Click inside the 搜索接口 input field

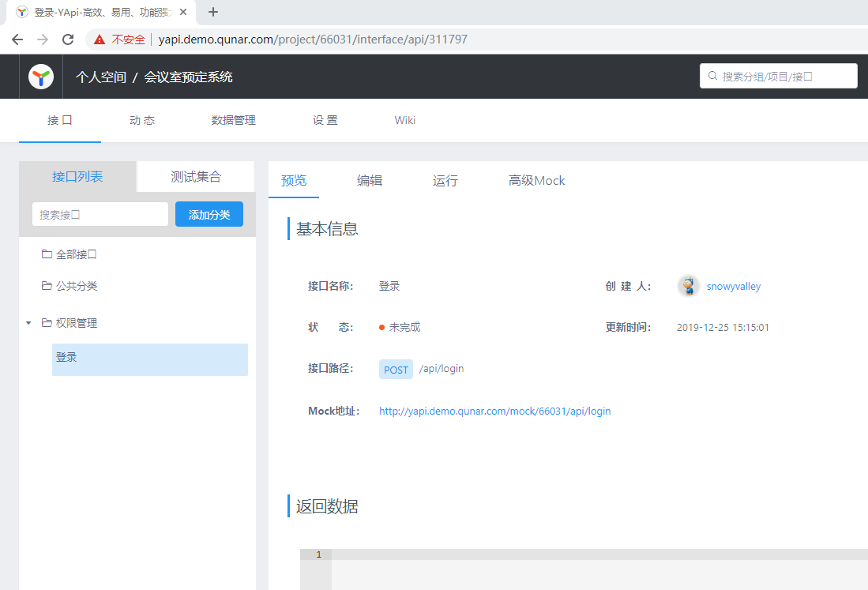pos(100,213)
